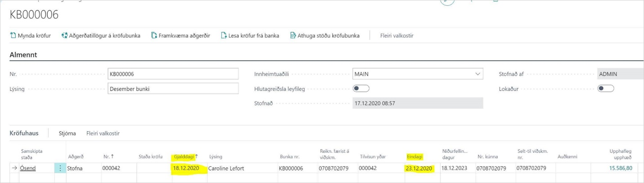Expand the Innheimtuaðili dropdown
The width and height of the screenshot is (644, 183).
[477, 74]
